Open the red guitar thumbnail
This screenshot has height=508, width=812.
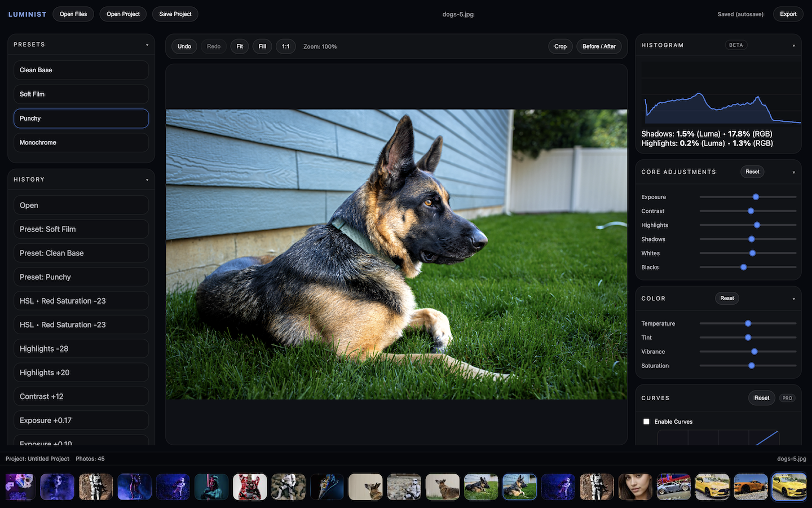tap(250, 487)
